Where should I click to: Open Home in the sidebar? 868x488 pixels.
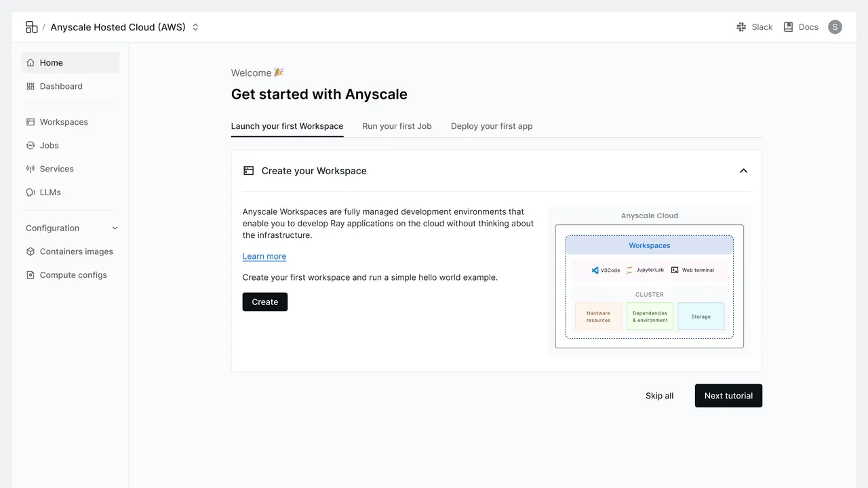tap(71, 62)
